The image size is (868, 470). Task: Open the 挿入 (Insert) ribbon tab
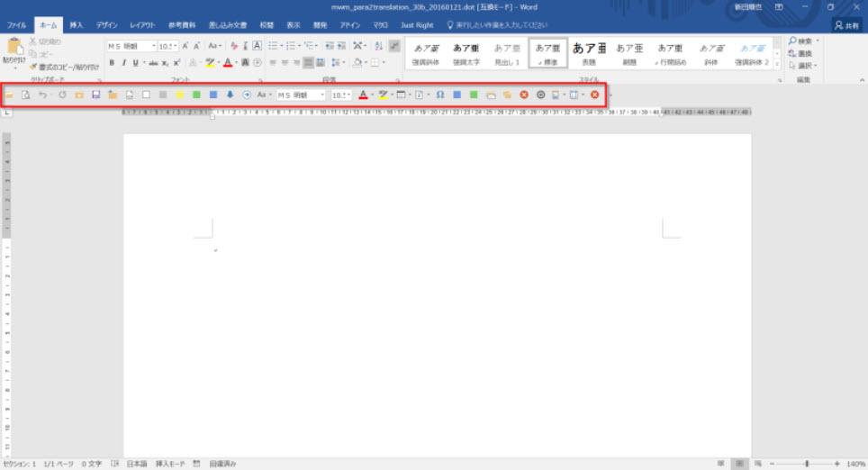point(77,25)
